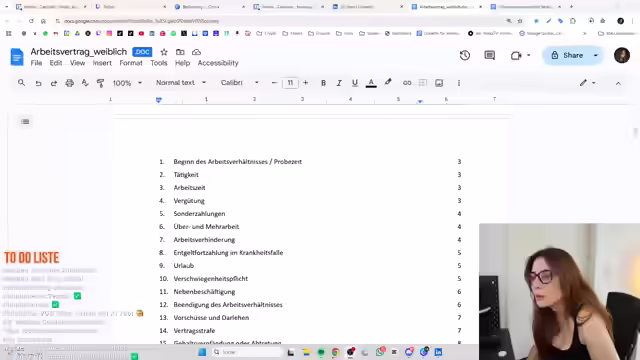This screenshot has height=360, width=640.
Task: Open Urlaub table of contents entry
Action: (184, 265)
